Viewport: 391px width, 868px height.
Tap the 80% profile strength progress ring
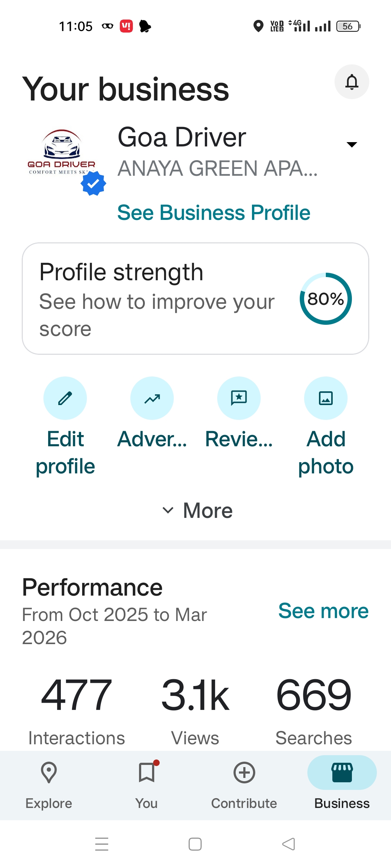point(325,299)
